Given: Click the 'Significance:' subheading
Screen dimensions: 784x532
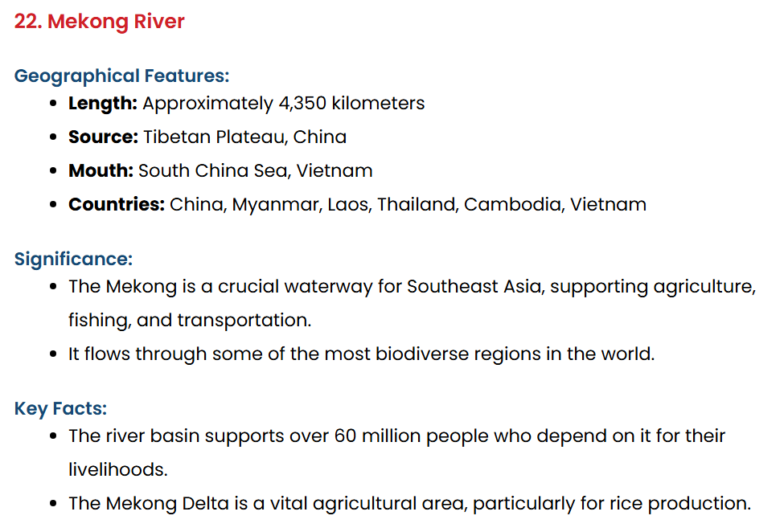Looking at the screenshot, I should point(73,260).
